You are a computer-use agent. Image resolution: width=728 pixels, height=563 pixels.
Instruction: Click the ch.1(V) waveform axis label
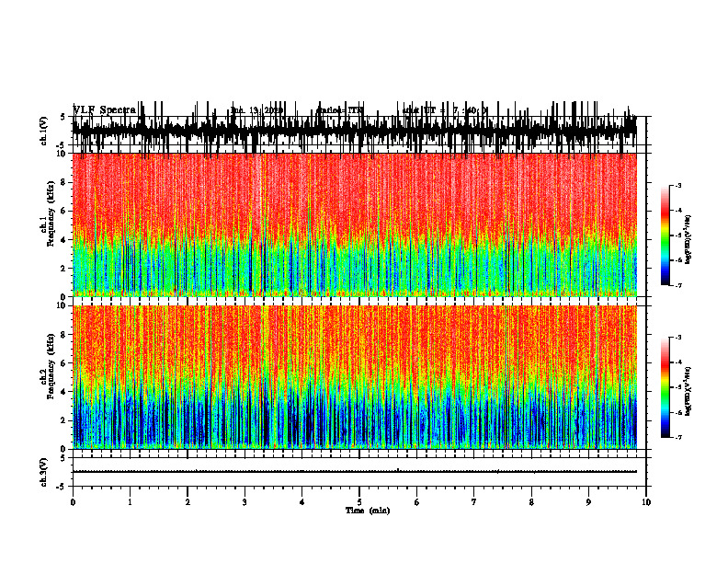coord(44,131)
